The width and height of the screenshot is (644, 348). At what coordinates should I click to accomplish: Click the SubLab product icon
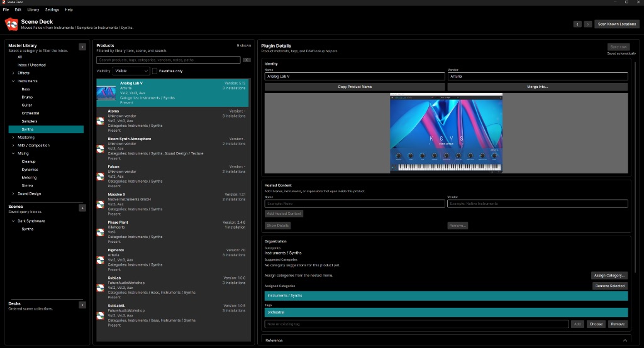coord(100,288)
